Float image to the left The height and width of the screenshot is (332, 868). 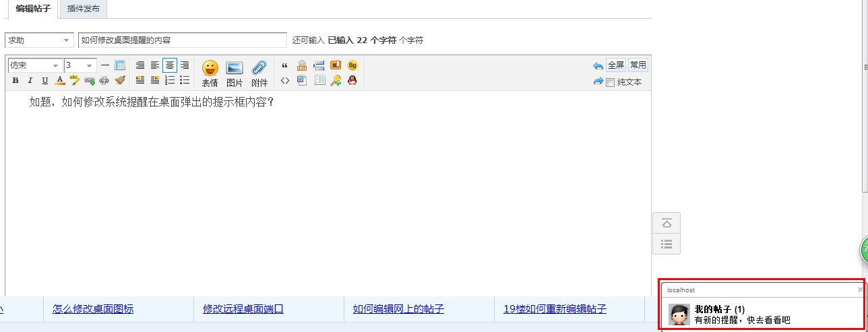(x=140, y=80)
